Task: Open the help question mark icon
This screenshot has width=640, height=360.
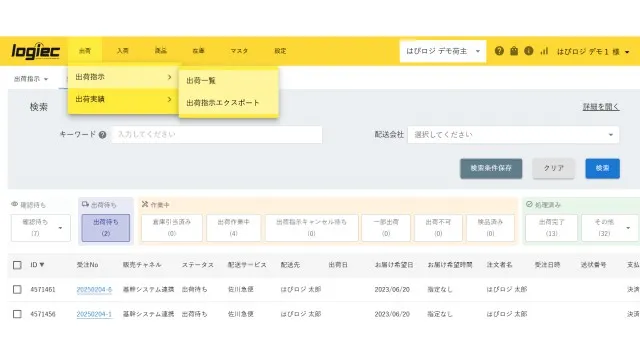Action: click(x=499, y=51)
